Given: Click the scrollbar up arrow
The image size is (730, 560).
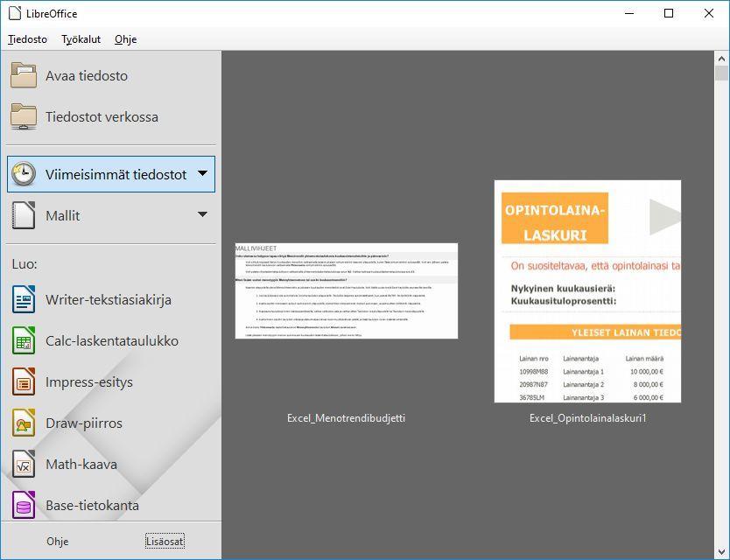Looking at the screenshot, I should click(721, 59).
